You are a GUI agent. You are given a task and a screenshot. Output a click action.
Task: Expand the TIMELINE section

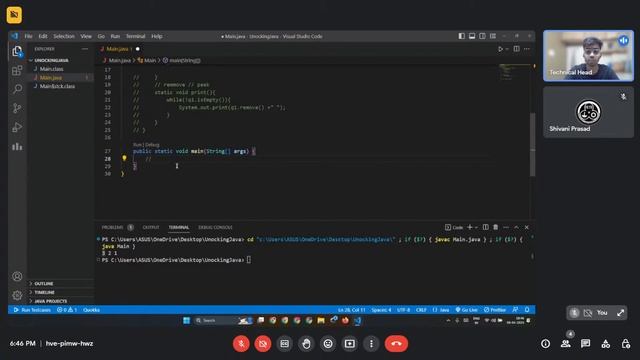pos(44,292)
